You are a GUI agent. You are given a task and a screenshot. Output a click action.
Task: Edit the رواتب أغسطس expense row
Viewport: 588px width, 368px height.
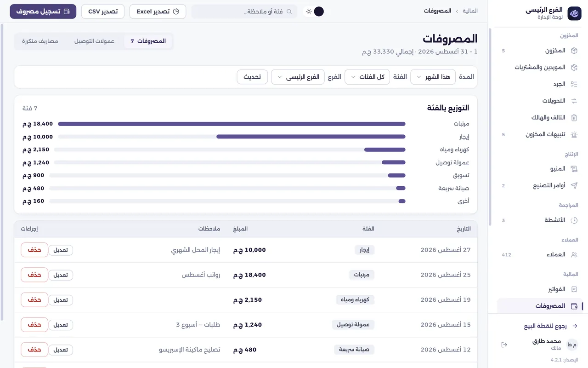coord(61,275)
